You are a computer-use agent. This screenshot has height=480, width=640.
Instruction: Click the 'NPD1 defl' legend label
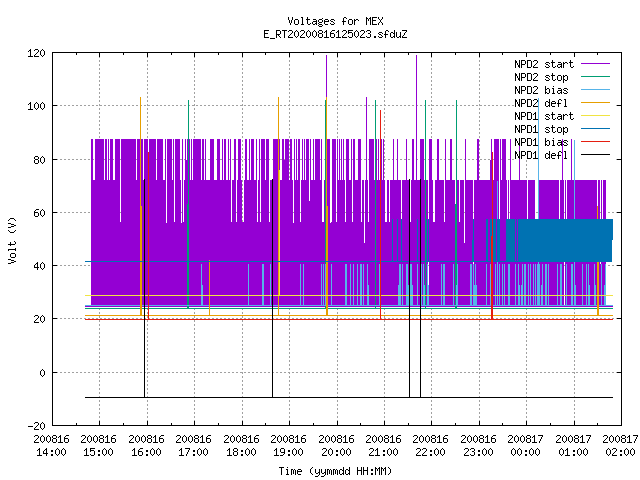pos(541,155)
